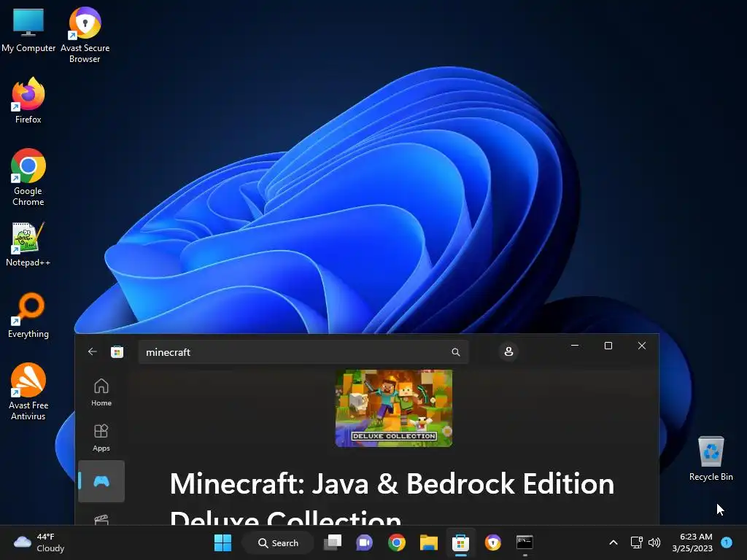Screen dimensions: 747x560
Task: Select Avast Free Antivirus desktop icon
Action: click(x=28, y=392)
